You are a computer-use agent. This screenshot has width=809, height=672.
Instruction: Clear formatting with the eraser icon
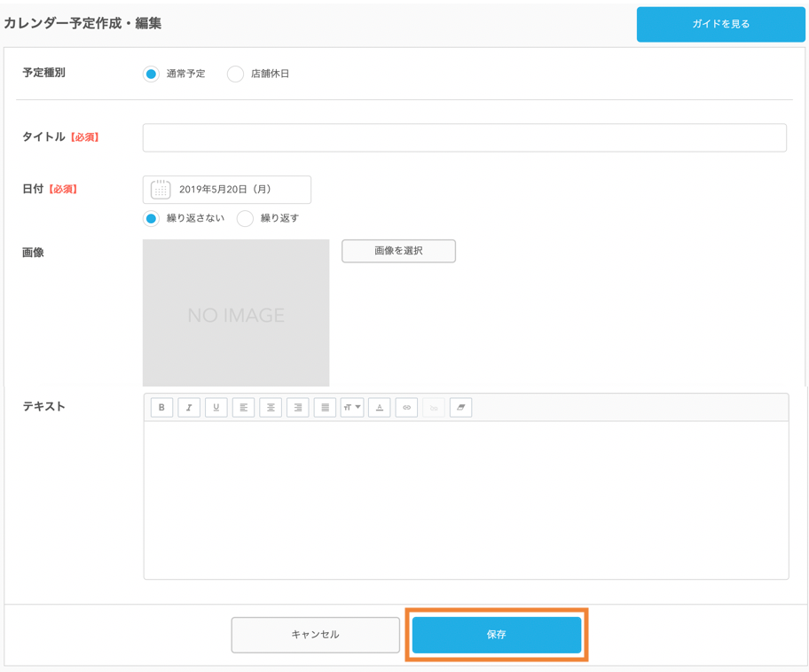click(x=460, y=408)
